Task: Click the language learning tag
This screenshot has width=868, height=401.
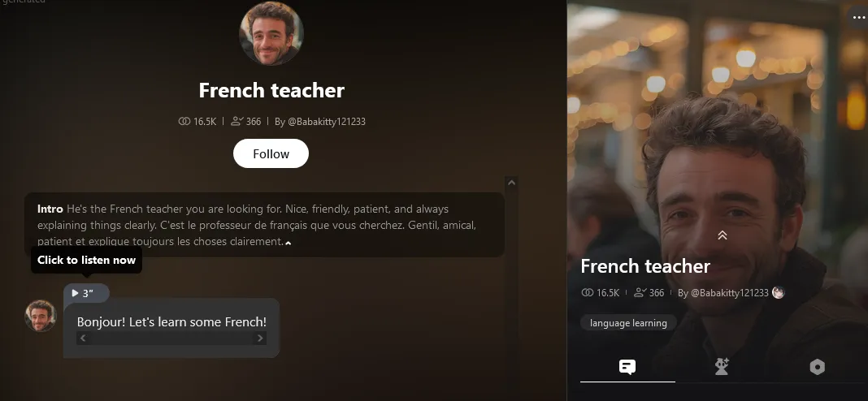Action: point(628,322)
